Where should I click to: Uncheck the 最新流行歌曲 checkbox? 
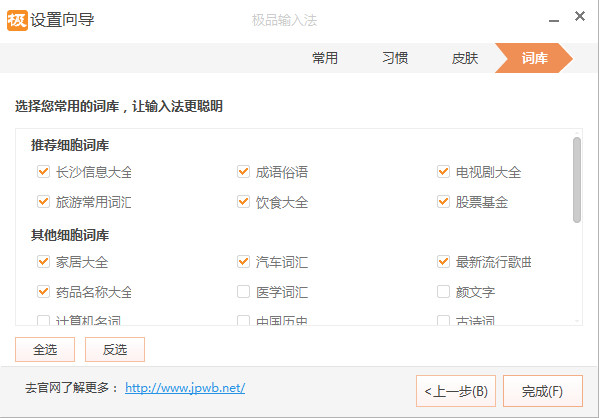point(443,262)
